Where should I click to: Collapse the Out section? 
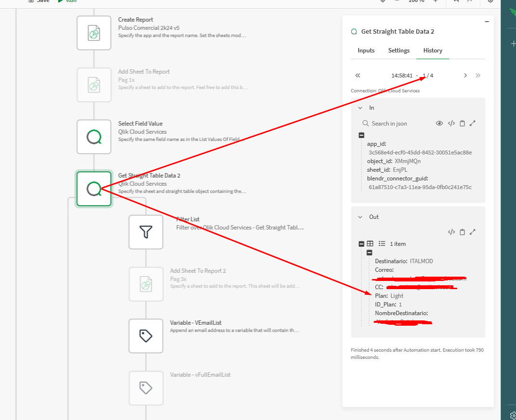(360, 217)
